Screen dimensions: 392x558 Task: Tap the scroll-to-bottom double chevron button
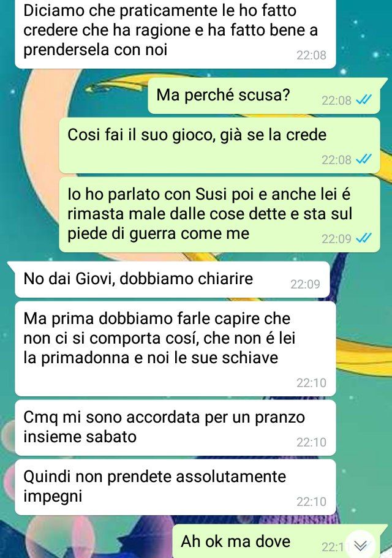(360, 545)
